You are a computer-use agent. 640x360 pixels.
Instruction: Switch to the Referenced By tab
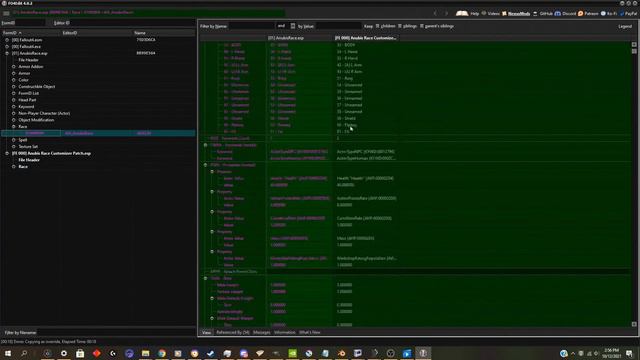click(233, 332)
